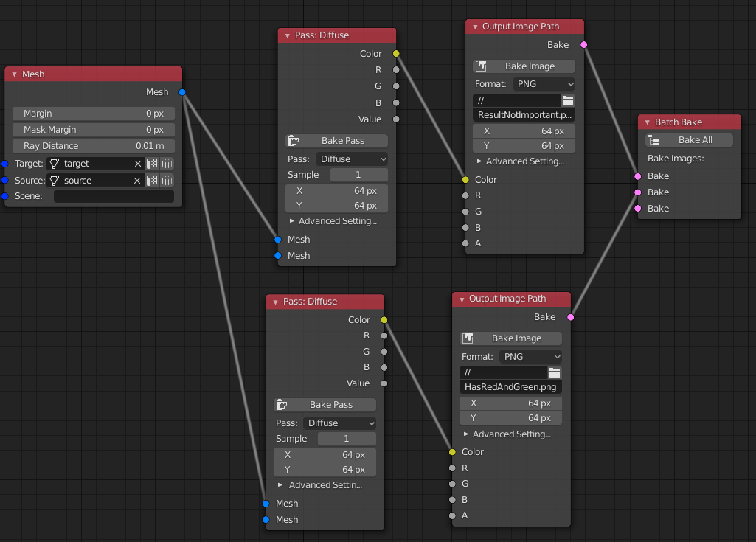Click Bake Pass in node feeding ResultNotImportant

point(336,141)
